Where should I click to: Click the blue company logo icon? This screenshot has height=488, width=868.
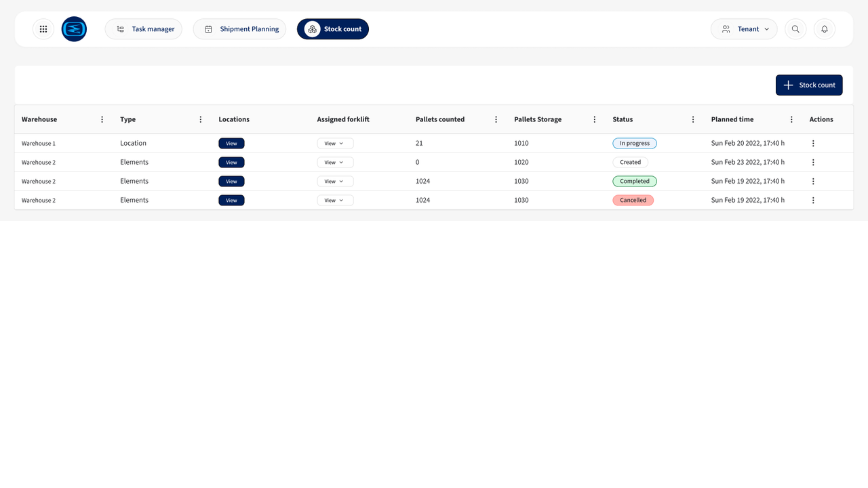pos(74,29)
